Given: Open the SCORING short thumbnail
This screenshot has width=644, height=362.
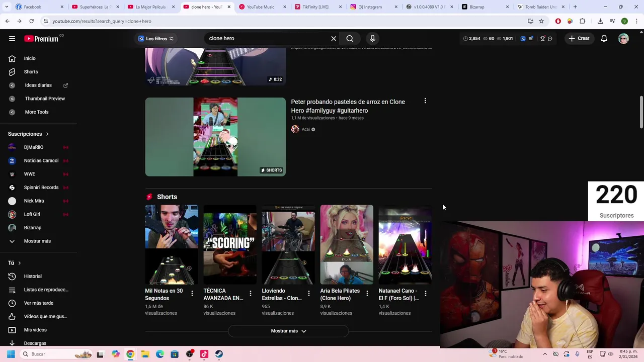Looking at the screenshot, I should click(230, 244).
